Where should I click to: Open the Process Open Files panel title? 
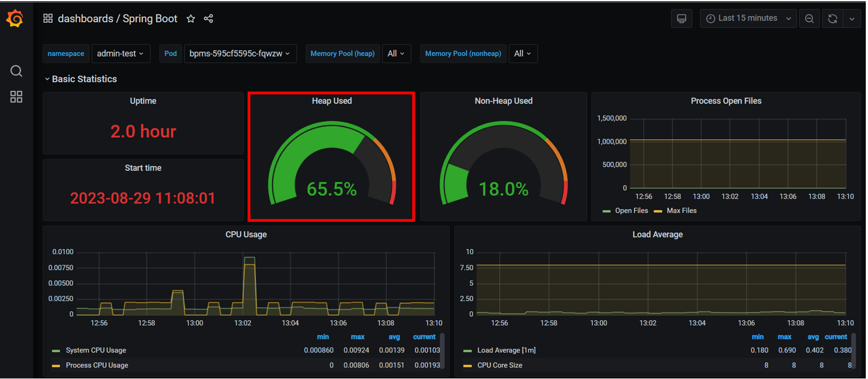(x=726, y=101)
